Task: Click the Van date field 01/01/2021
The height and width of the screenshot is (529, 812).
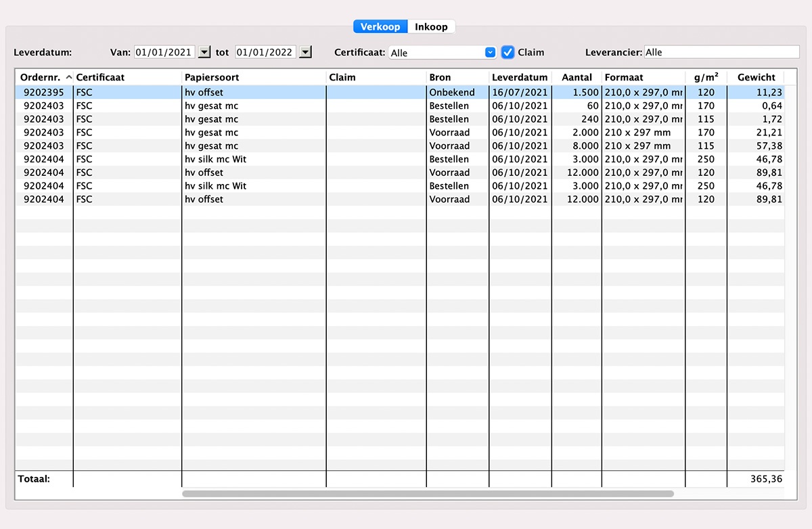Action: [x=164, y=52]
